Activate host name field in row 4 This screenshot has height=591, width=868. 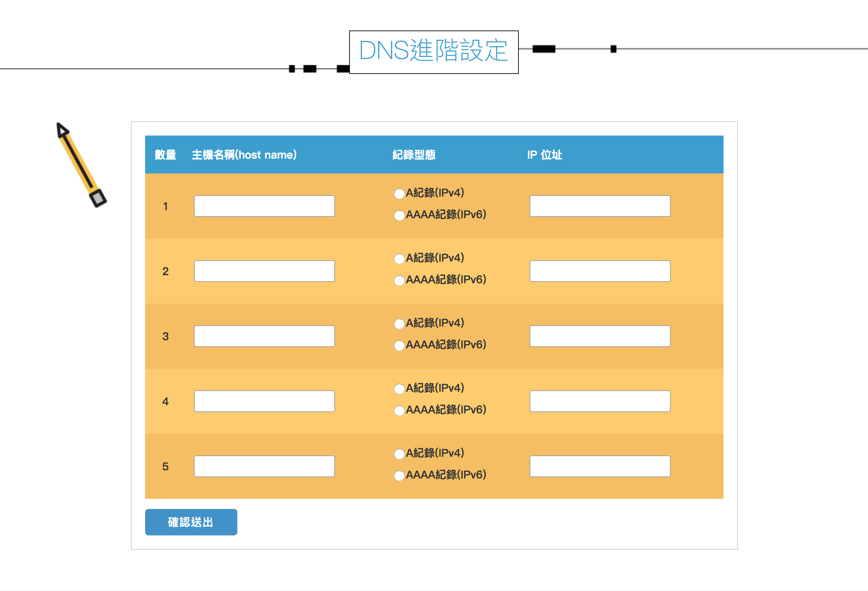tap(264, 401)
